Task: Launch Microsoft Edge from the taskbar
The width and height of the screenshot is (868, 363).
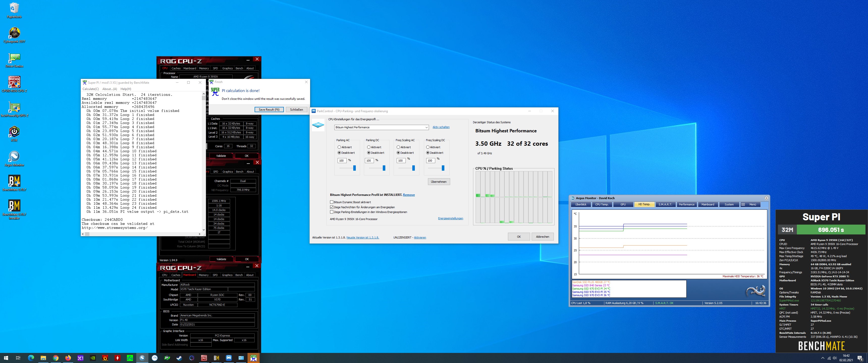Action: [x=31, y=358]
